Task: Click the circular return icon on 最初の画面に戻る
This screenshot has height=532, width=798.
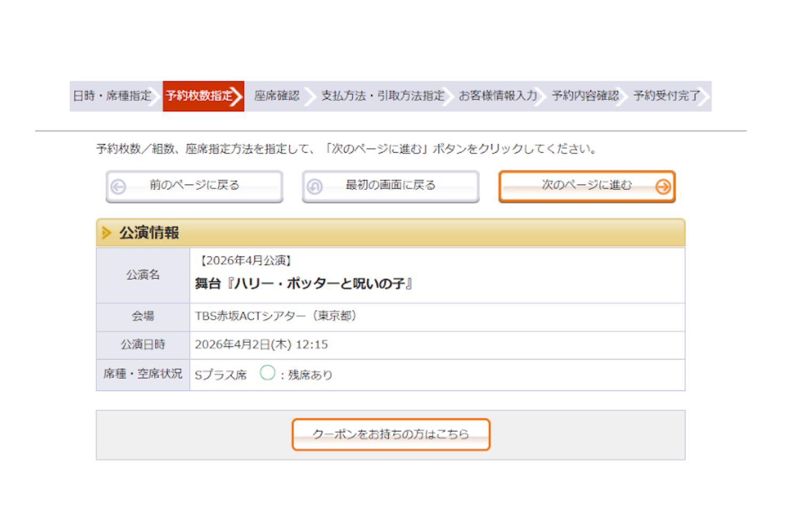Action: 314,187
